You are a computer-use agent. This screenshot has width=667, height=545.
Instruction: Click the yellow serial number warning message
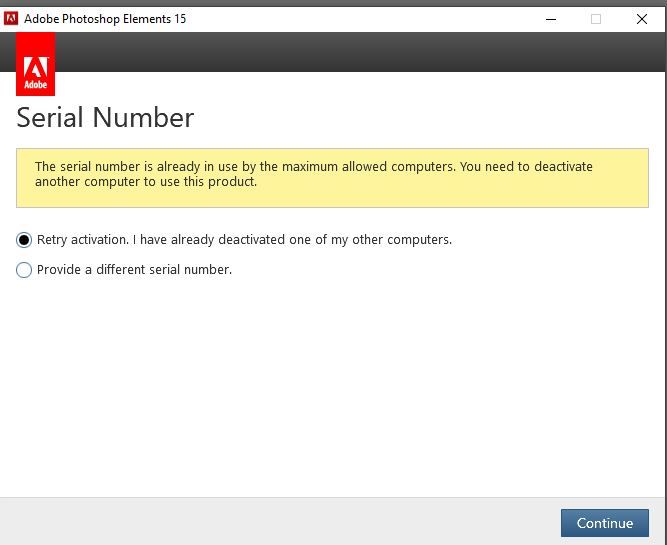pyautogui.click(x=332, y=178)
